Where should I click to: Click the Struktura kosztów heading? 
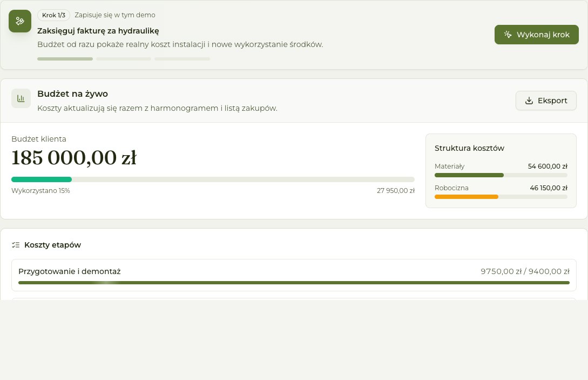click(x=469, y=148)
